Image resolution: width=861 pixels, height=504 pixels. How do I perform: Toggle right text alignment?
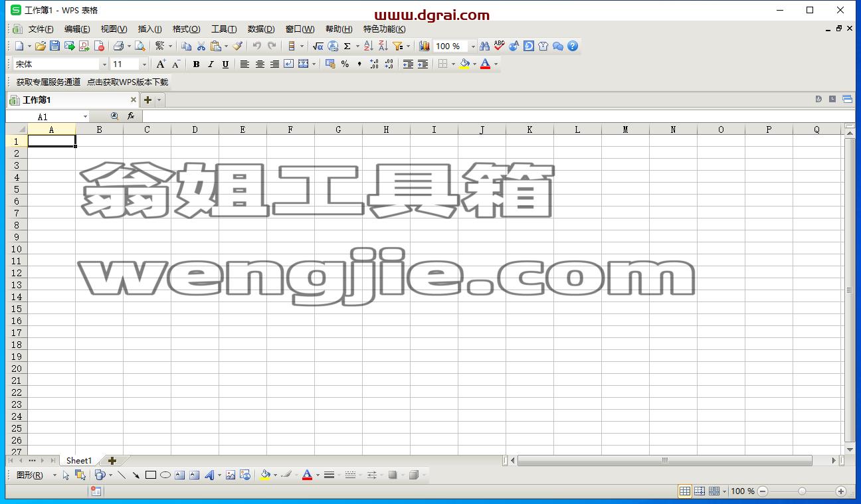274,64
